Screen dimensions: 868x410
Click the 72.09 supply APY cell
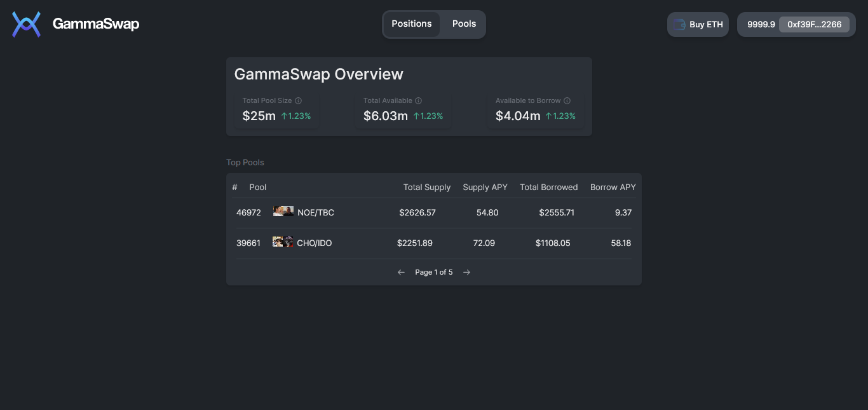[x=484, y=243]
